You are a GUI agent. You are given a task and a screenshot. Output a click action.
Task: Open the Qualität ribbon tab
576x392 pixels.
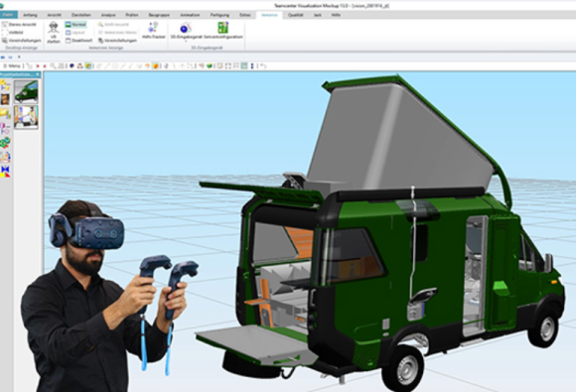click(x=295, y=15)
